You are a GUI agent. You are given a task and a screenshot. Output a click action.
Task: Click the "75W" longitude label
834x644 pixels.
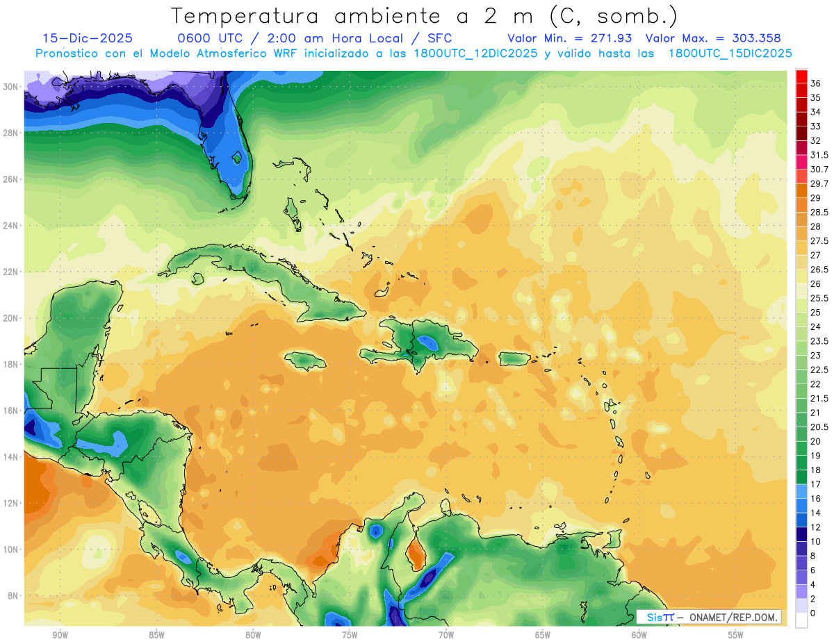[x=350, y=635]
